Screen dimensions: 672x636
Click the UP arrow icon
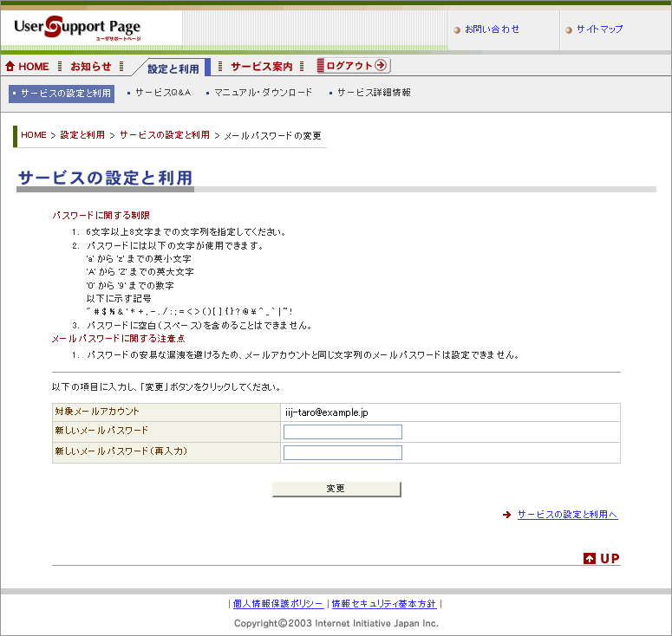pyautogui.click(x=590, y=559)
